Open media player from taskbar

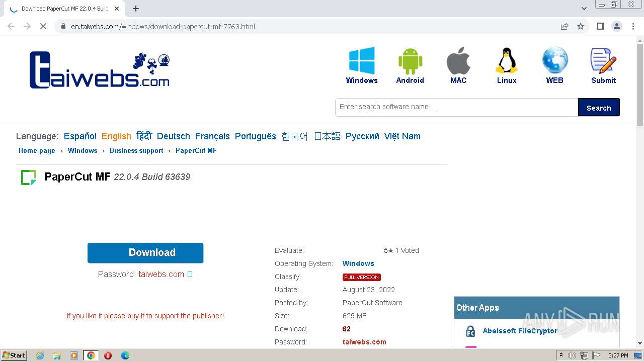pos(74,355)
